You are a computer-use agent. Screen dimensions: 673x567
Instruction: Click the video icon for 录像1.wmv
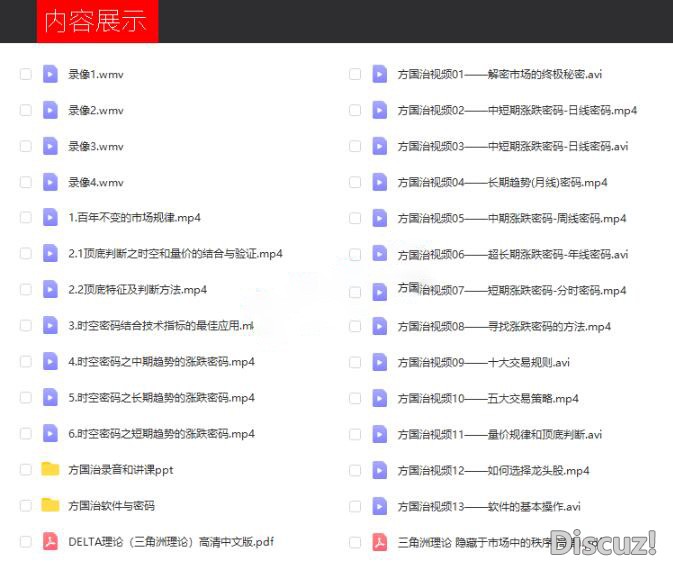50,74
